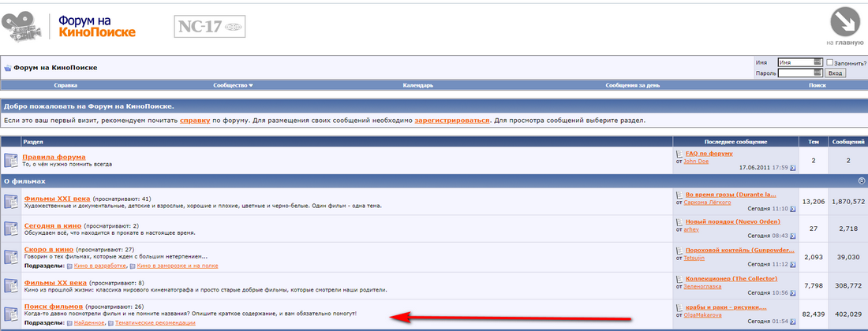Click go-to-last-post arrow beside 'Сегодня 10:56'
This screenshot has height=331, width=868.
pyautogui.click(x=793, y=292)
